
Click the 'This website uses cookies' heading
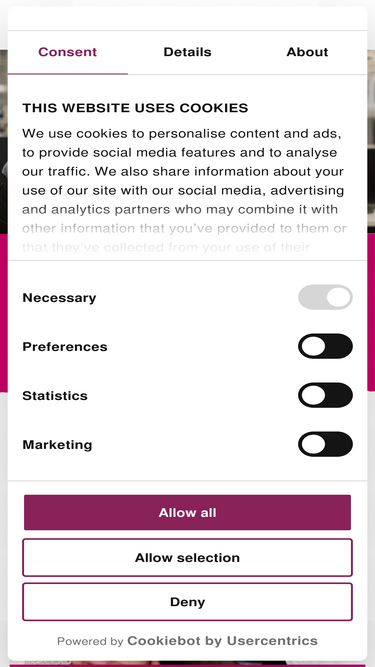pos(135,108)
